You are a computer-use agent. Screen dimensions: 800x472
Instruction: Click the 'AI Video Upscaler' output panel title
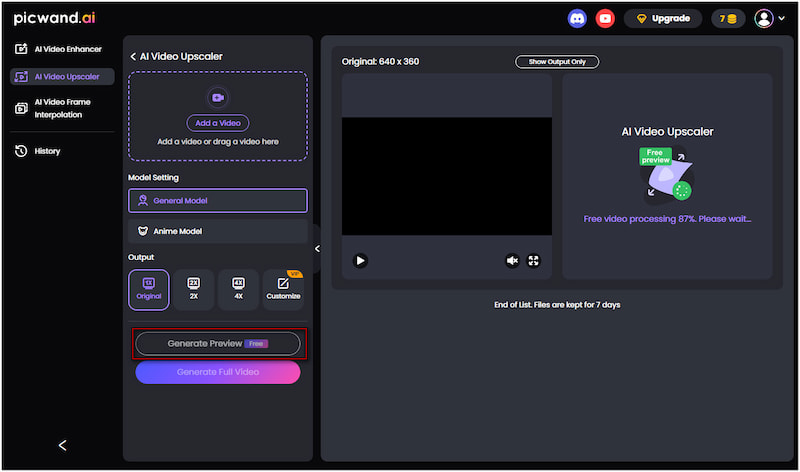point(667,132)
